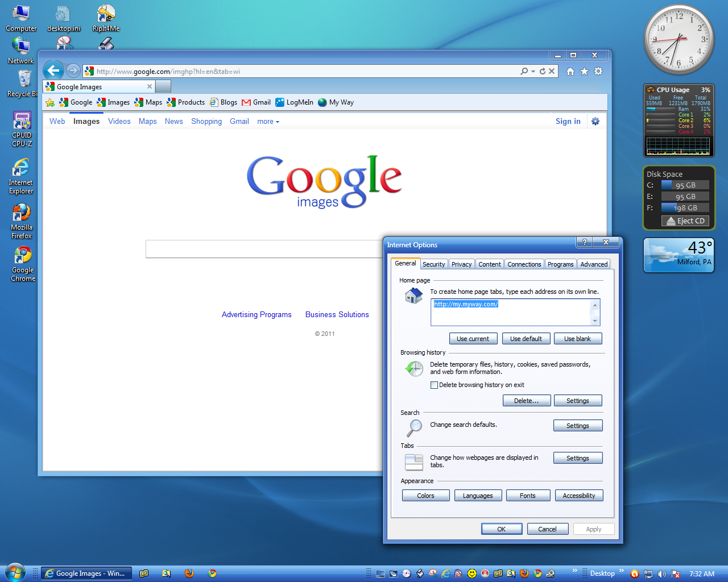Click the Use default button
This screenshot has width=728, height=582.
[526, 339]
